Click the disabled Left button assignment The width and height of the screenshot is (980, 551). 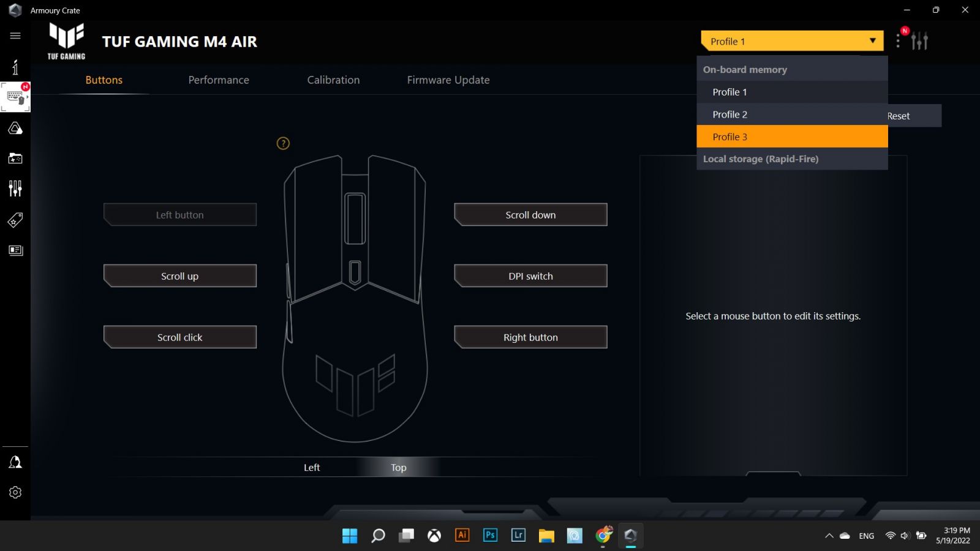[x=180, y=215]
